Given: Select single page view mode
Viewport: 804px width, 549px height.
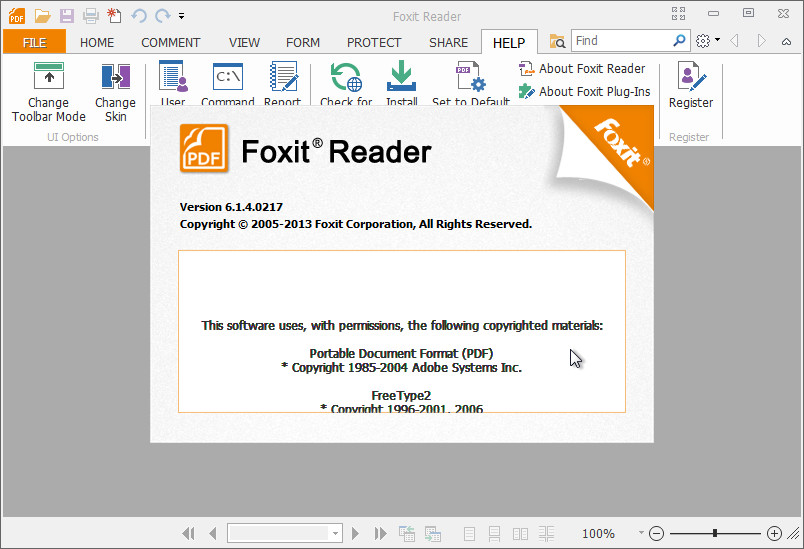Looking at the screenshot, I should (x=469, y=534).
